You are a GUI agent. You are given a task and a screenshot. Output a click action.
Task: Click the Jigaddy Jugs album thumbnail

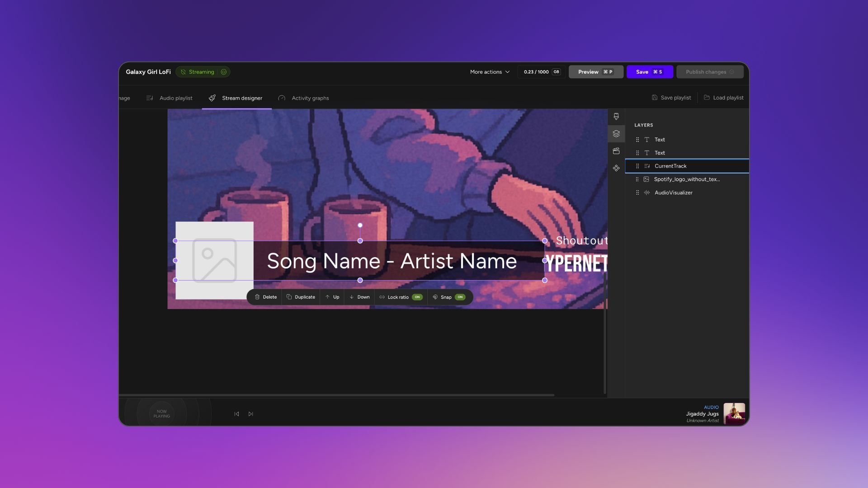click(x=734, y=413)
